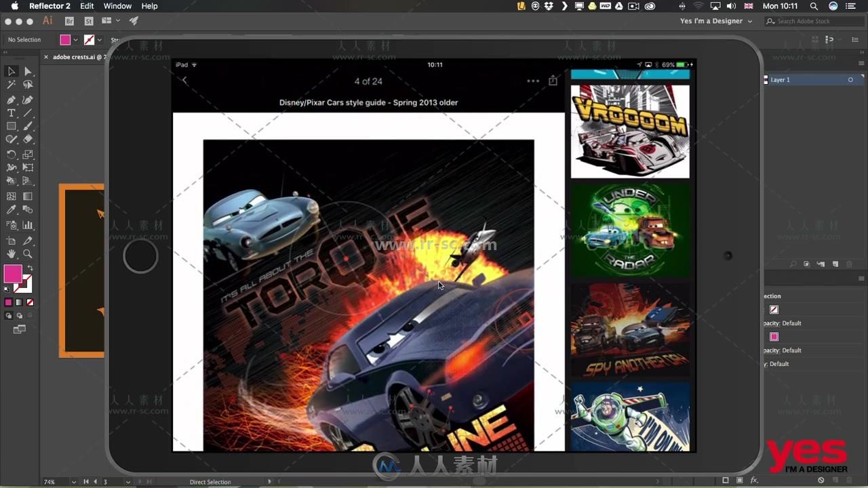Image resolution: width=868 pixels, height=488 pixels.
Task: Select the Curvature tool
Action: [28, 99]
